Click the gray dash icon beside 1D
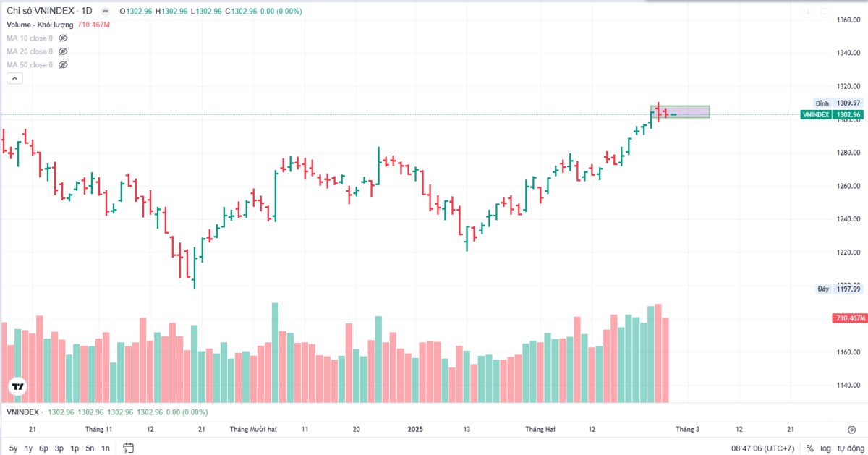 tap(106, 11)
